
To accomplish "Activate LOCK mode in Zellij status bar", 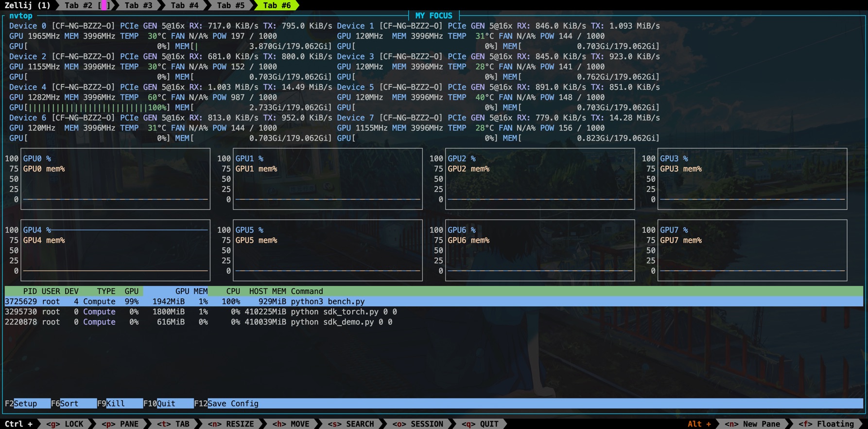I will 66,424.
